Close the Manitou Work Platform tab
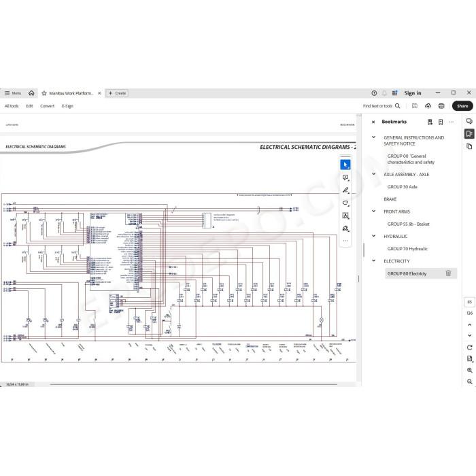Viewport: 476px width, 476px height. [x=99, y=93]
